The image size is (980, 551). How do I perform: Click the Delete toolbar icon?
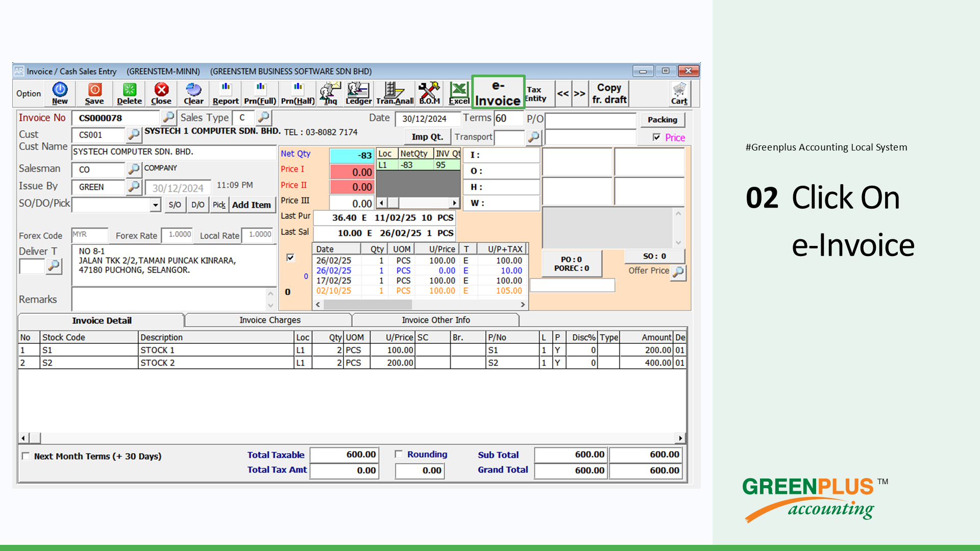coord(129,93)
